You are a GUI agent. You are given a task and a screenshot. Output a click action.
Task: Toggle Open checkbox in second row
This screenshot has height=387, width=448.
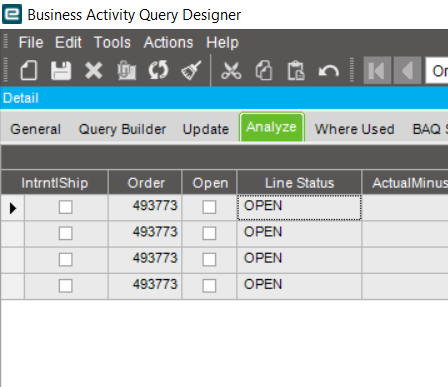(x=209, y=233)
